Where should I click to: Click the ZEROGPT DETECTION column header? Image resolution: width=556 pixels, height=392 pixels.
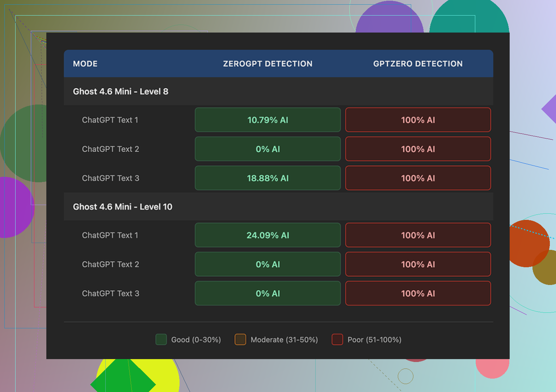[268, 64]
